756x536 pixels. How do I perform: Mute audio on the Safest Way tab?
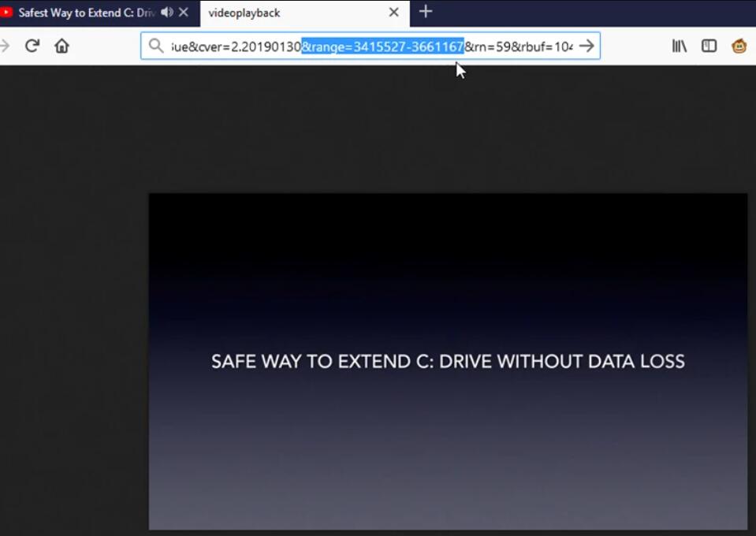tap(166, 13)
